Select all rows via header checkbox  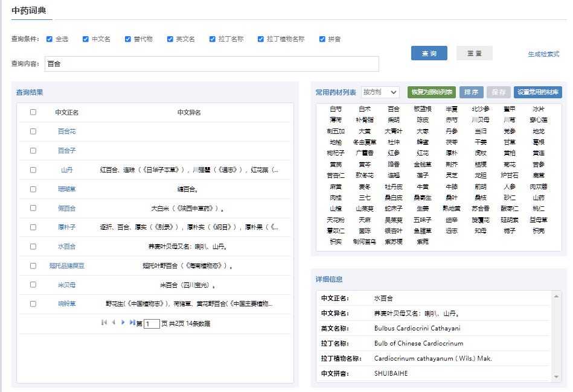pos(33,112)
